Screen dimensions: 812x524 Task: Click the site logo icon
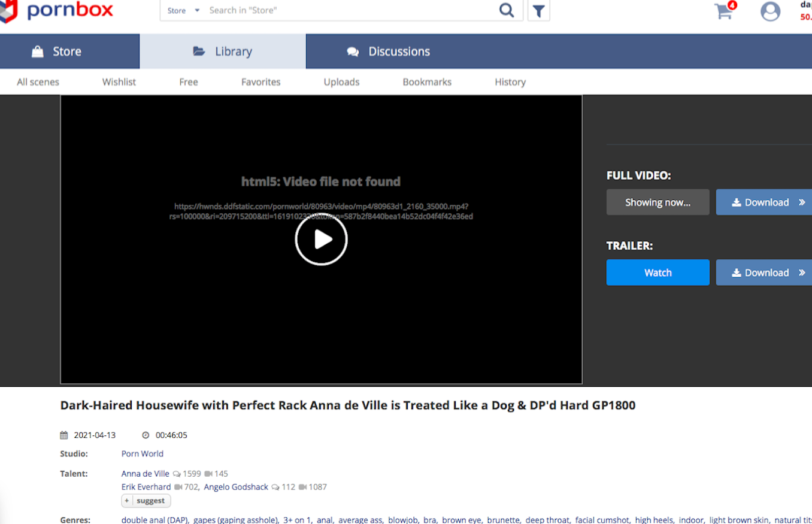point(8,10)
